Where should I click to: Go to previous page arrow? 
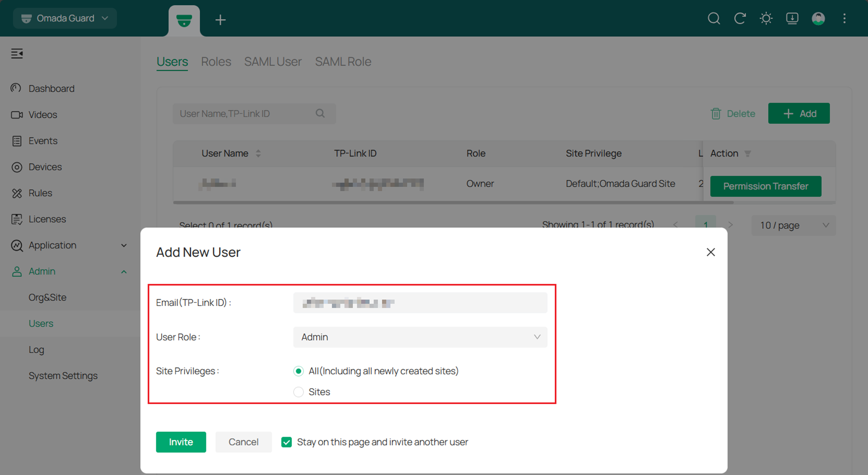[x=675, y=225]
